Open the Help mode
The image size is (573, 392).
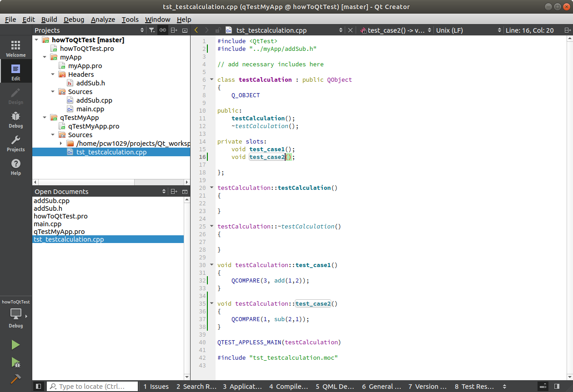coord(15,166)
